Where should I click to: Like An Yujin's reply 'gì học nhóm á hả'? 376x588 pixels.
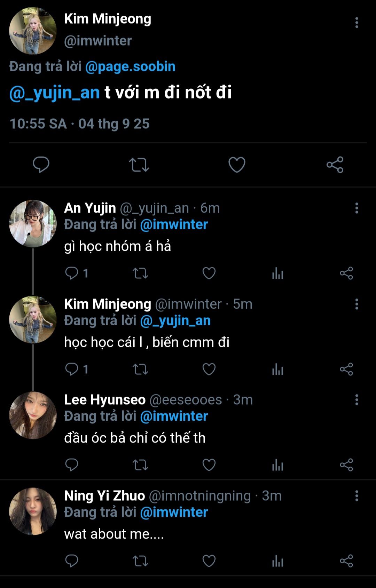[x=209, y=273]
